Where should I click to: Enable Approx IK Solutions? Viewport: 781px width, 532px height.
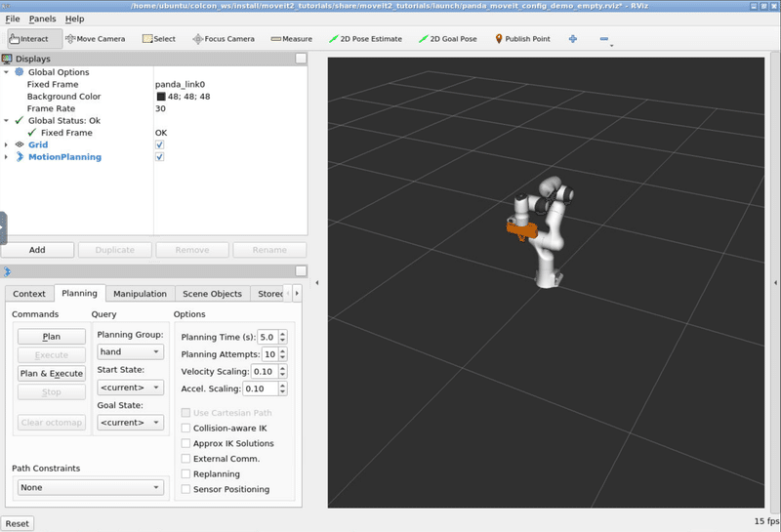click(x=185, y=443)
